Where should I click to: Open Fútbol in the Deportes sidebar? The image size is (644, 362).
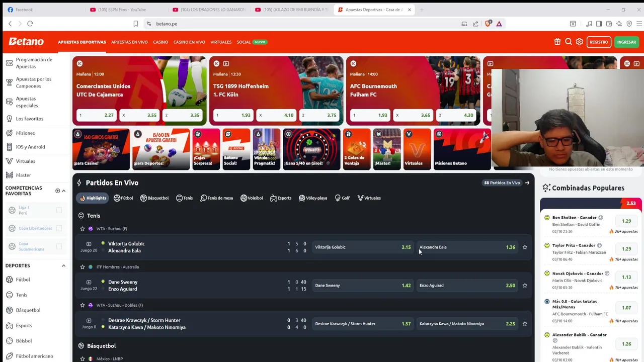(23, 280)
